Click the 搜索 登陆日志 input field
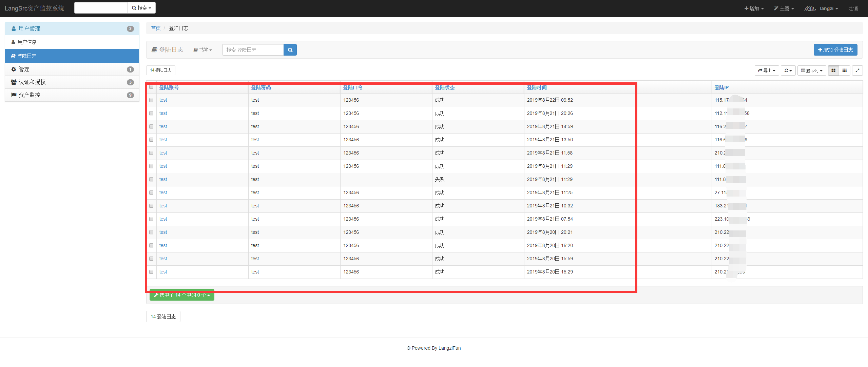Image resolution: width=868 pixels, height=367 pixels. click(x=253, y=50)
